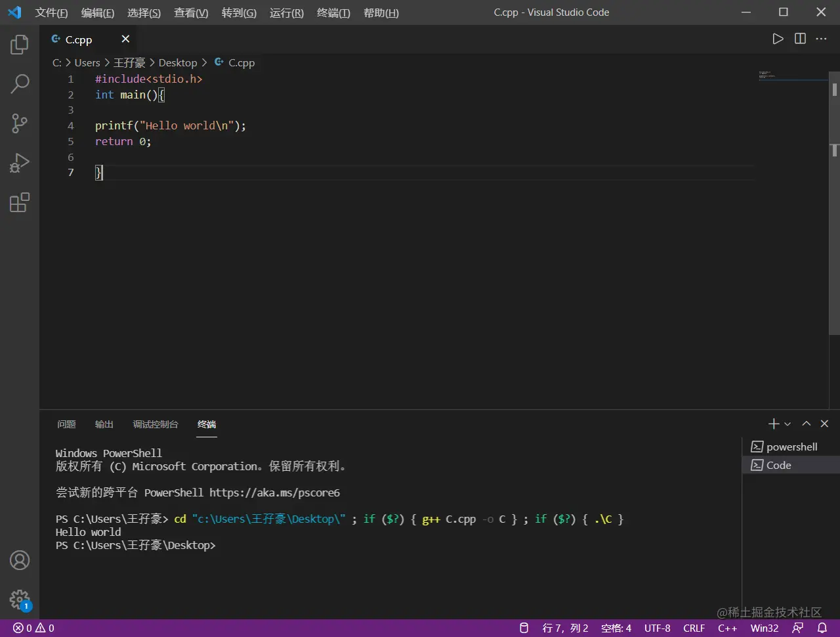Open the Explorer view in activity bar
This screenshot has width=840, height=637.
pos(20,45)
